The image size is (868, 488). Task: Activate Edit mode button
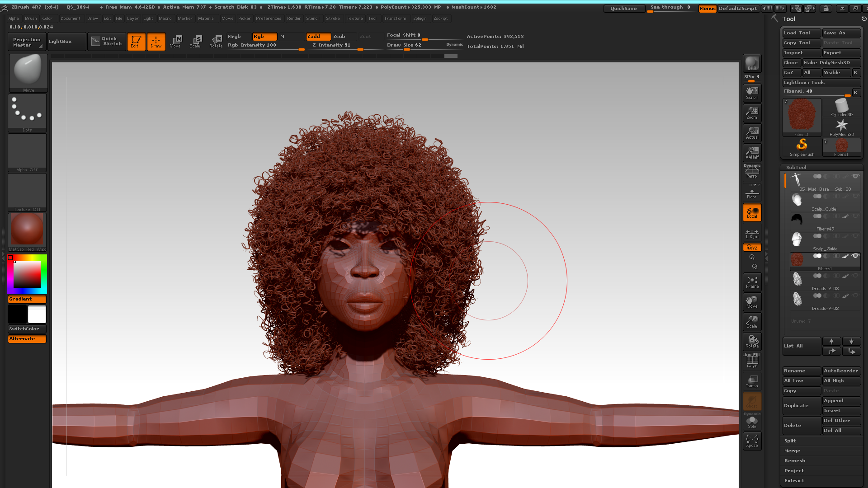tap(136, 42)
